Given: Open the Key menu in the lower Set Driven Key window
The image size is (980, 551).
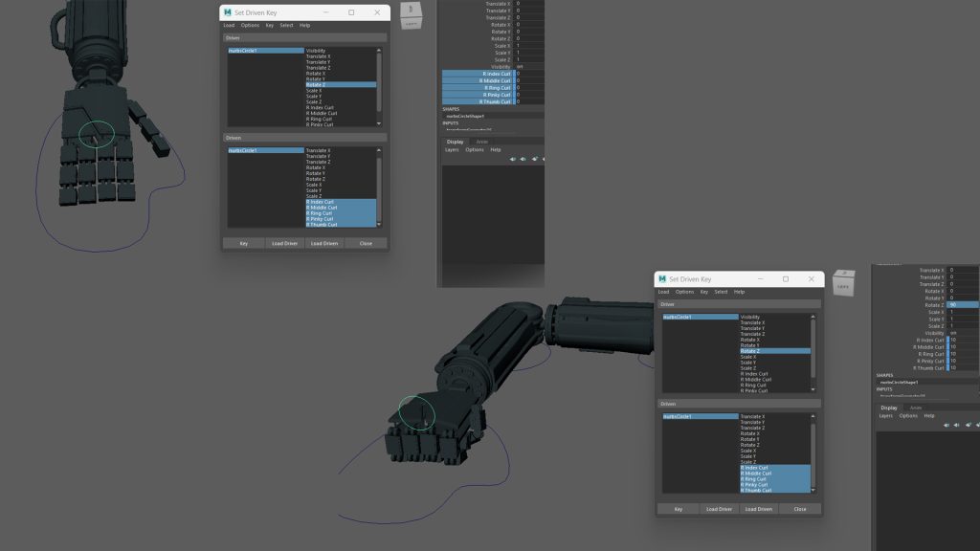Looking at the screenshot, I should (x=703, y=292).
